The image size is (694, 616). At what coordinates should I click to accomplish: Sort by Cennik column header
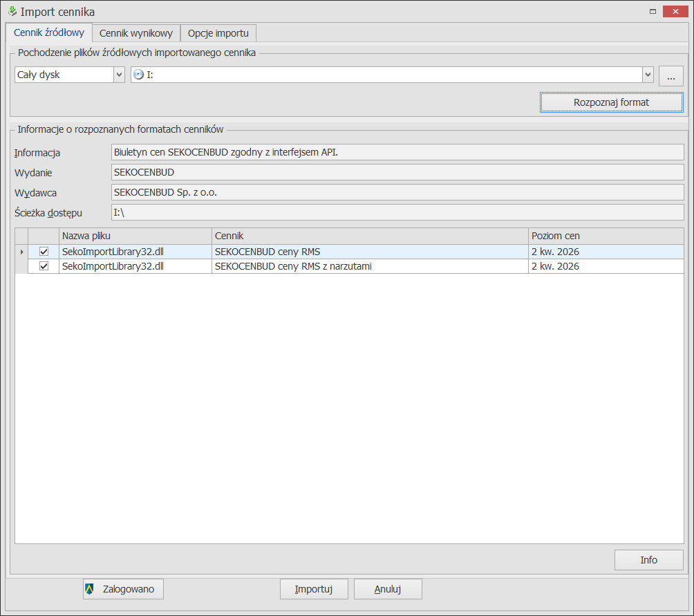(x=370, y=236)
